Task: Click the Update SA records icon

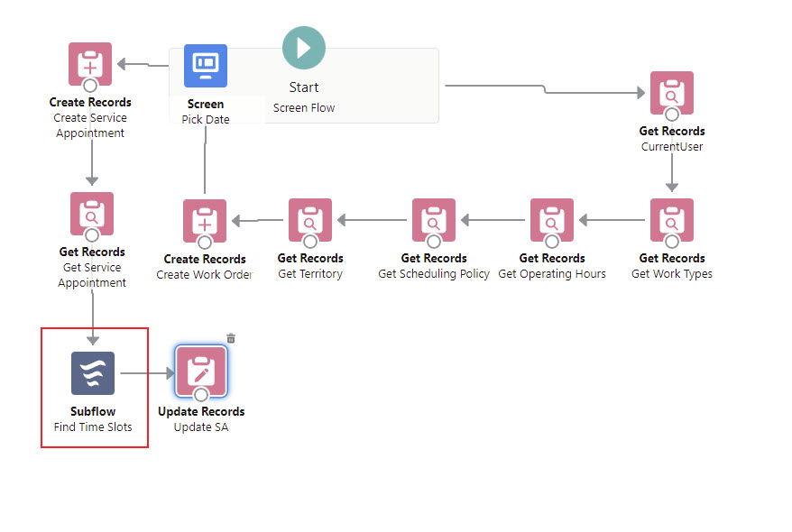Action: (201, 371)
